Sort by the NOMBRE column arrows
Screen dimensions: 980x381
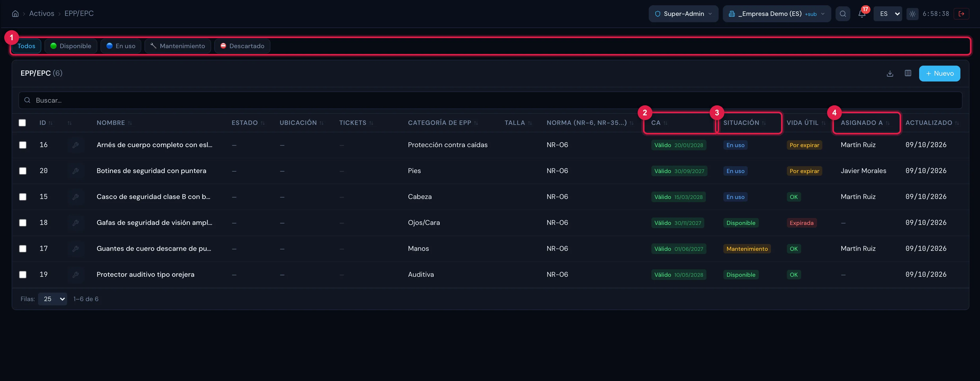tap(130, 123)
